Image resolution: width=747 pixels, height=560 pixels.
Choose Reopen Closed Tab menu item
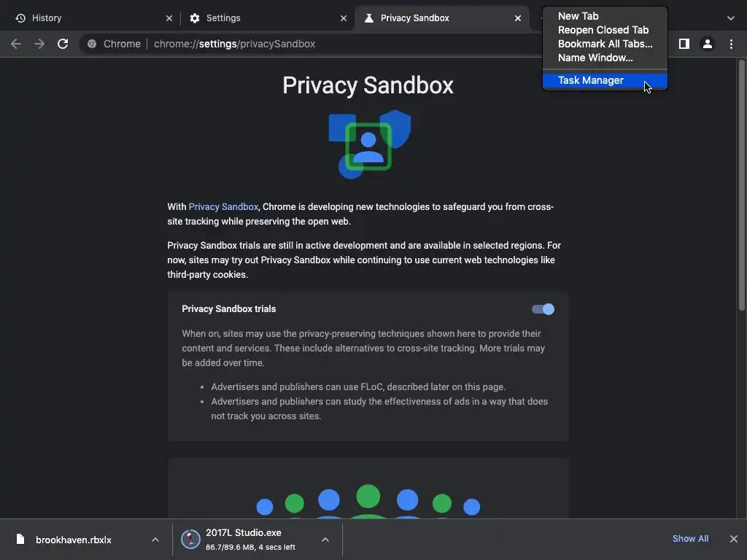(605, 30)
